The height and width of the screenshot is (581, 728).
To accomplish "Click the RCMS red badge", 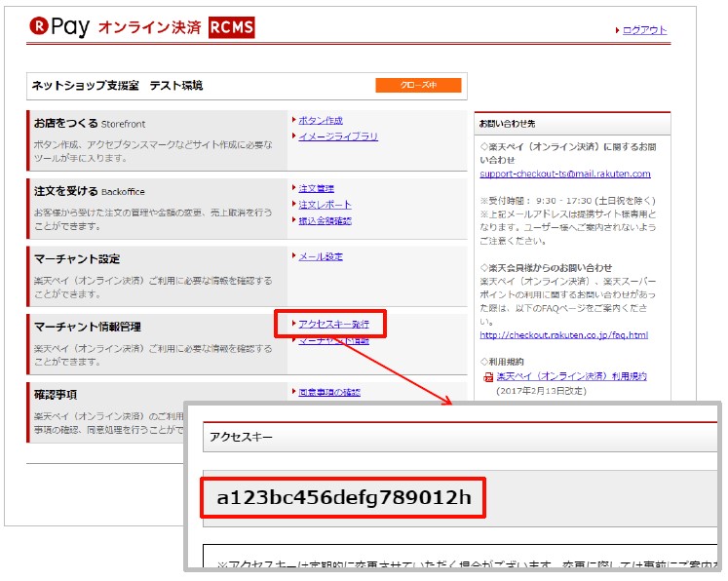I will click(231, 27).
